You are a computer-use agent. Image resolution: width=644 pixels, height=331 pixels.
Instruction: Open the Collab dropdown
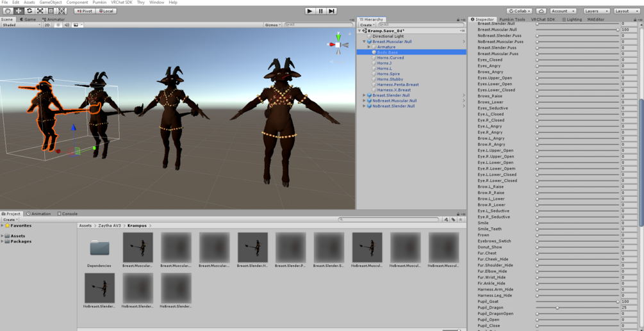pos(520,11)
